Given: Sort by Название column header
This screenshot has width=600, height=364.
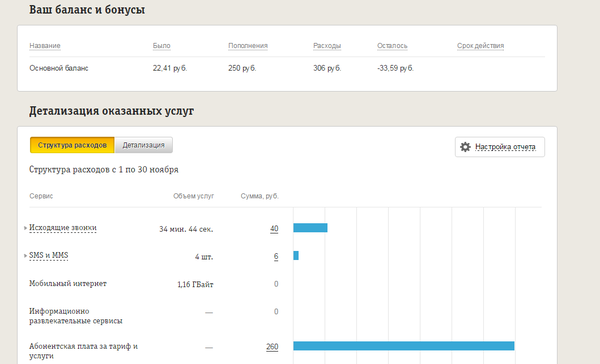Looking at the screenshot, I should (x=45, y=46).
